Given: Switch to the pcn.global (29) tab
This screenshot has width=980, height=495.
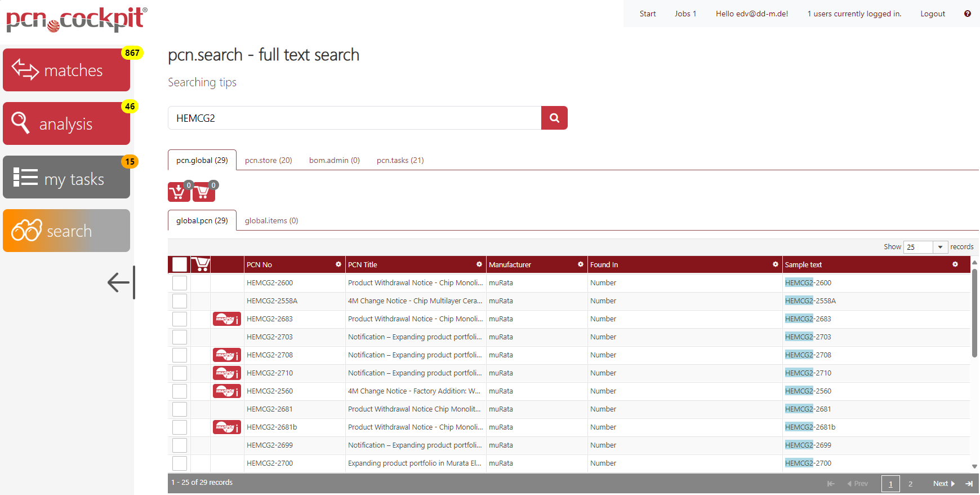Looking at the screenshot, I should tap(202, 160).
